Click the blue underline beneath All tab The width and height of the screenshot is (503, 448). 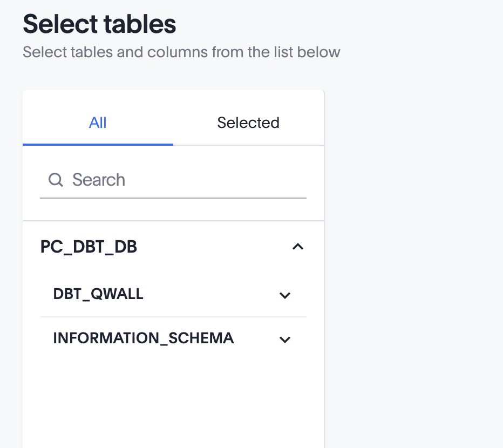(x=98, y=145)
